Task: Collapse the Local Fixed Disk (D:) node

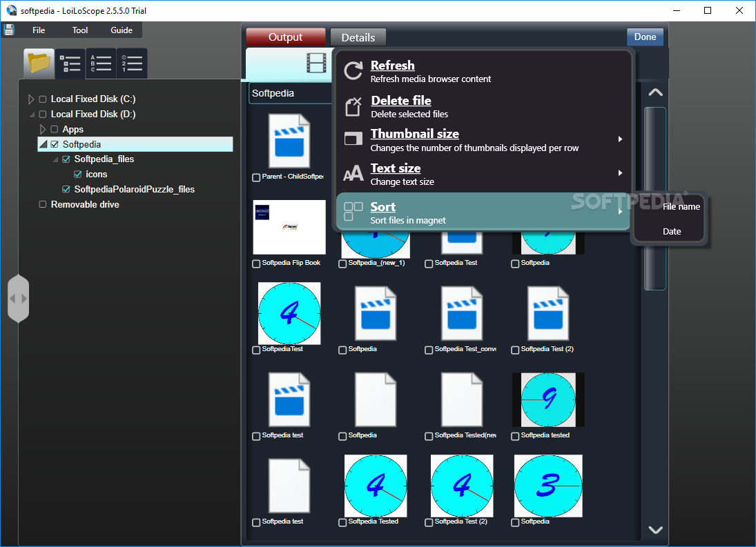Action: pos(32,115)
